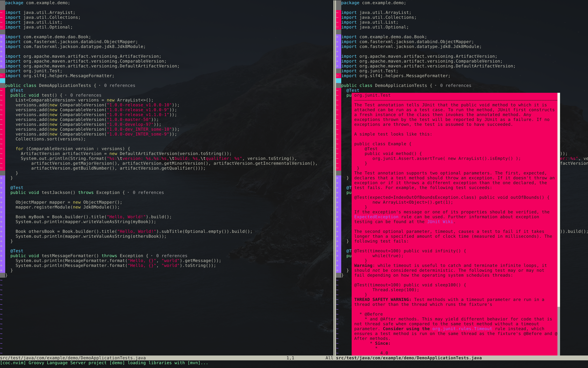Screen dimensions: 588x368
Task: Click 'public class Example {' in the popup
Action: coord(383,144)
